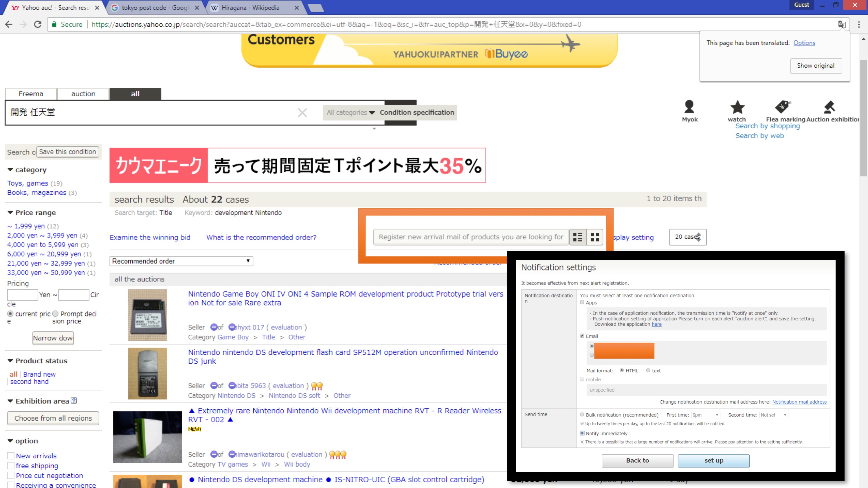This screenshot has height=488, width=868.
Task: Untick the Email notification checkbox
Action: pos(582,336)
